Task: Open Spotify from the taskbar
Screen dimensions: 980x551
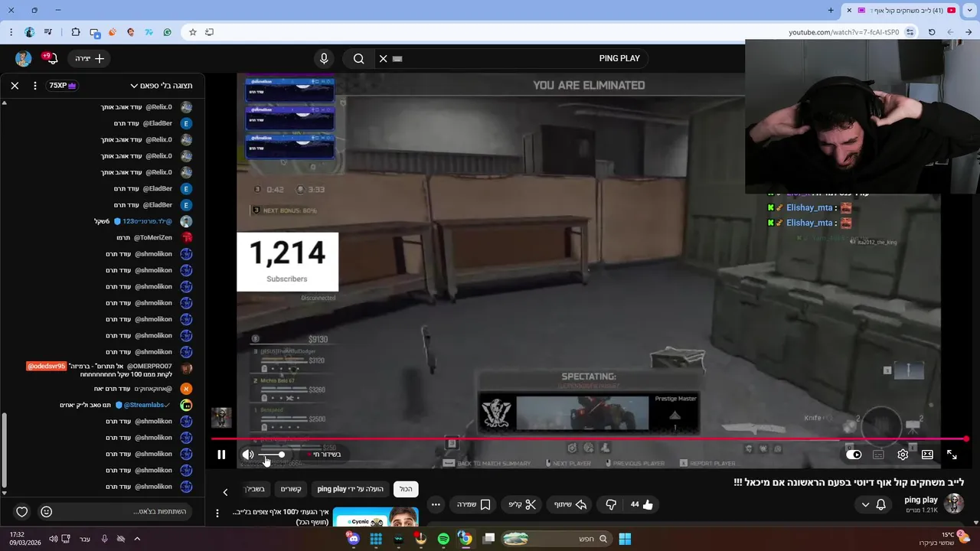Action: [x=443, y=539]
